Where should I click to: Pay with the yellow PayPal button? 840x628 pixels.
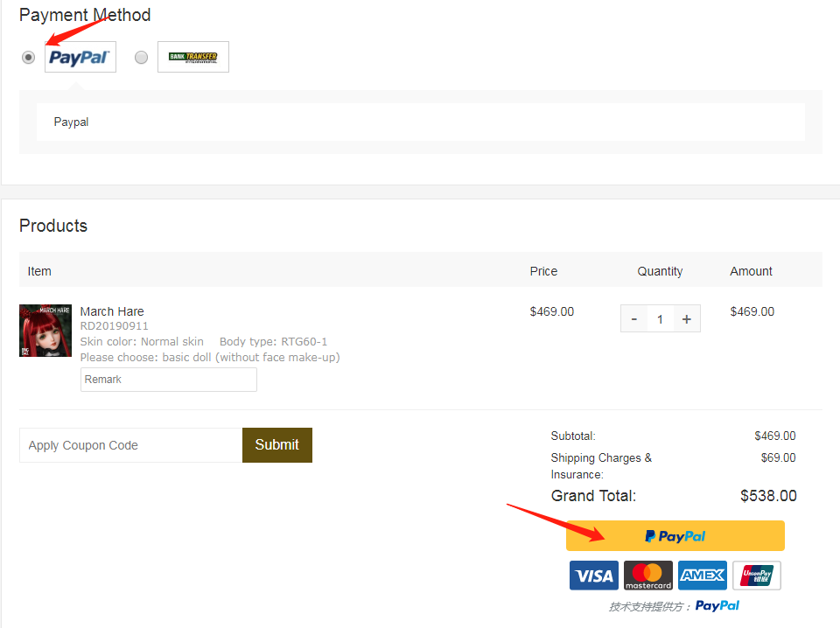click(675, 536)
